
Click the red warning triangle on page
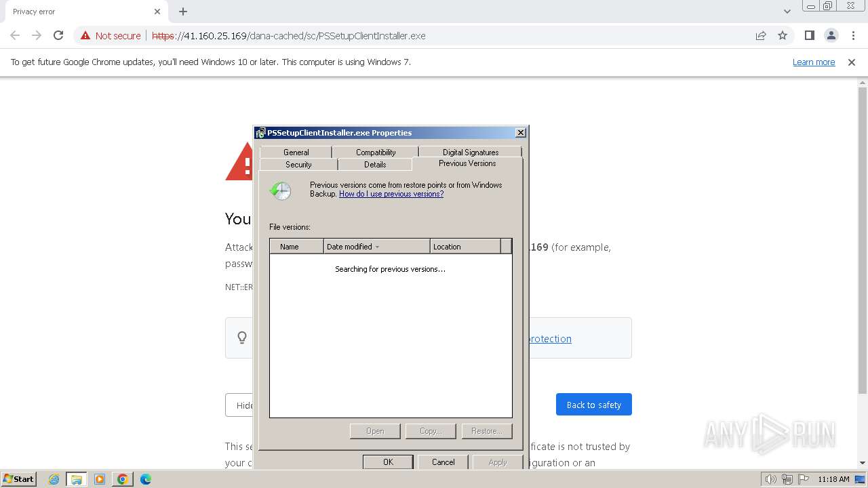[239, 163]
